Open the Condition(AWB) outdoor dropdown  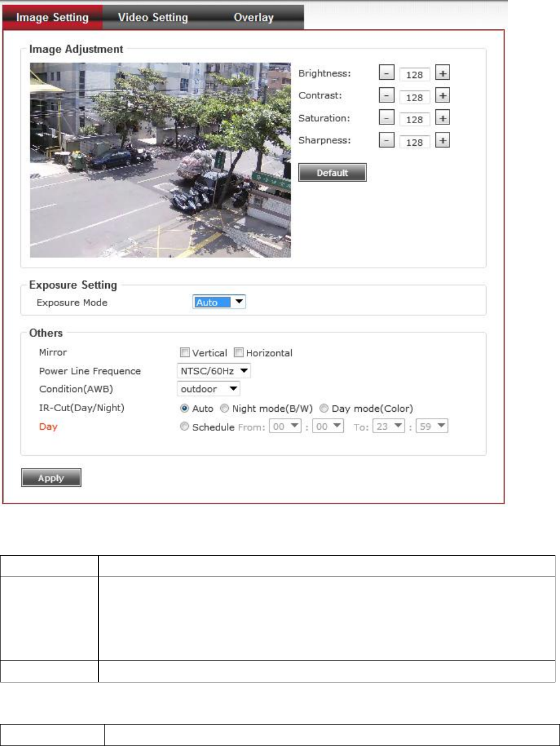click(x=208, y=389)
